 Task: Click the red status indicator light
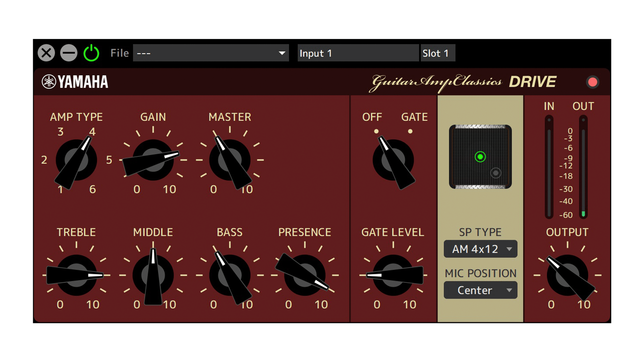(x=592, y=82)
